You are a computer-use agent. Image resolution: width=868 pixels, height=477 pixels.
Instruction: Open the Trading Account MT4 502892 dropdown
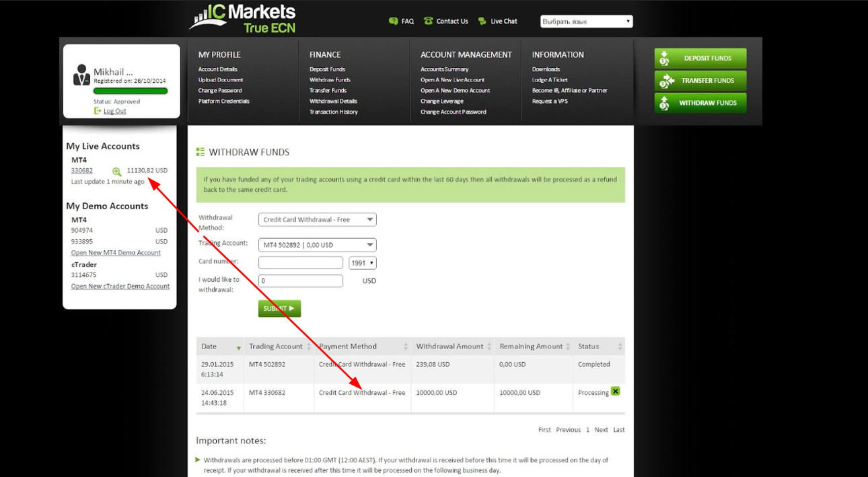(318, 245)
